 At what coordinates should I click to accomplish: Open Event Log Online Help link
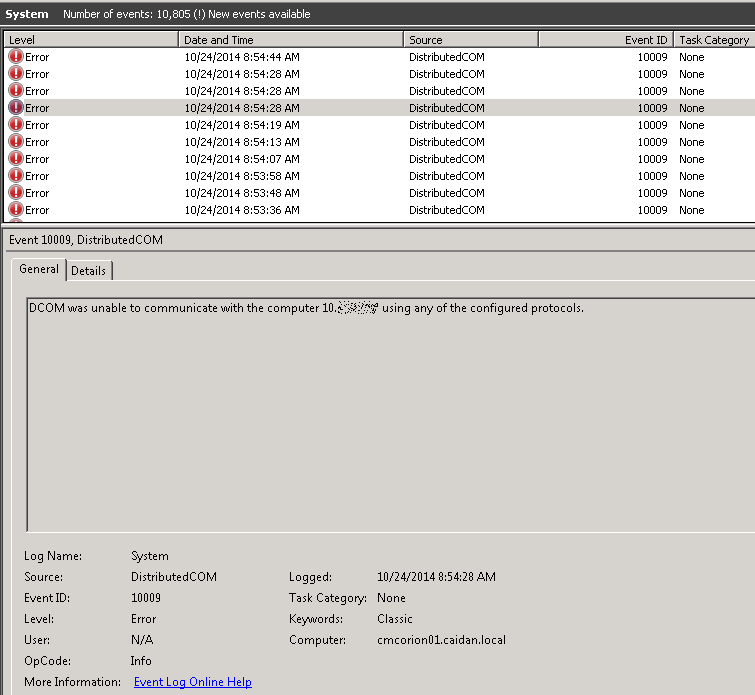point(193,682)
